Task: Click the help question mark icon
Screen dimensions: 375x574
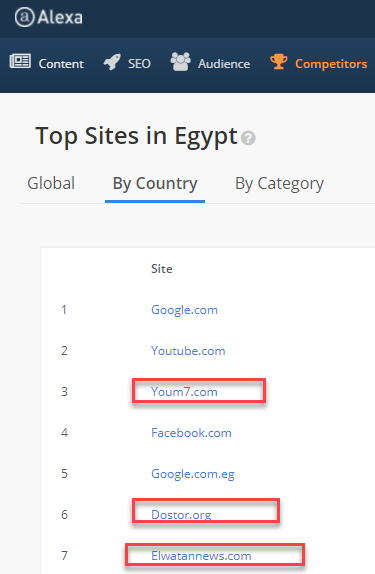Action: pyautogui.click(x=248, y=138)
